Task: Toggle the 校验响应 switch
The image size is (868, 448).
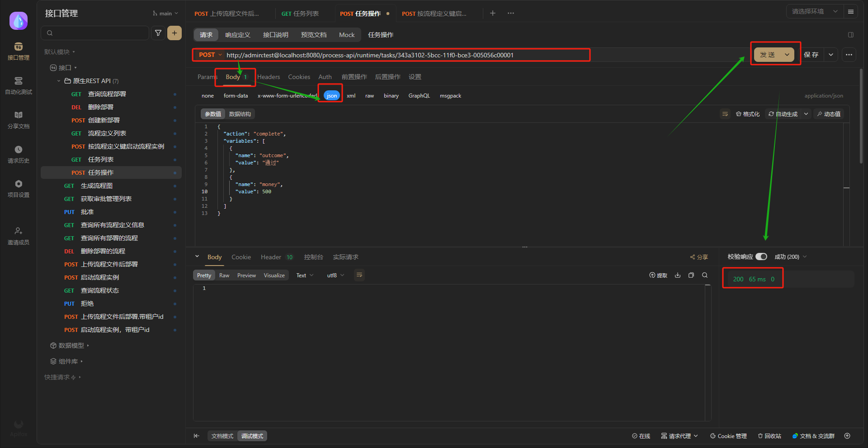Action: click(761, 257)
